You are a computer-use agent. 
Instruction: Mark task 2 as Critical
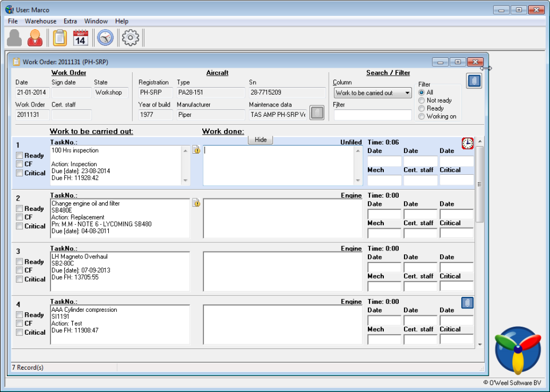click(x=19, y=226)
